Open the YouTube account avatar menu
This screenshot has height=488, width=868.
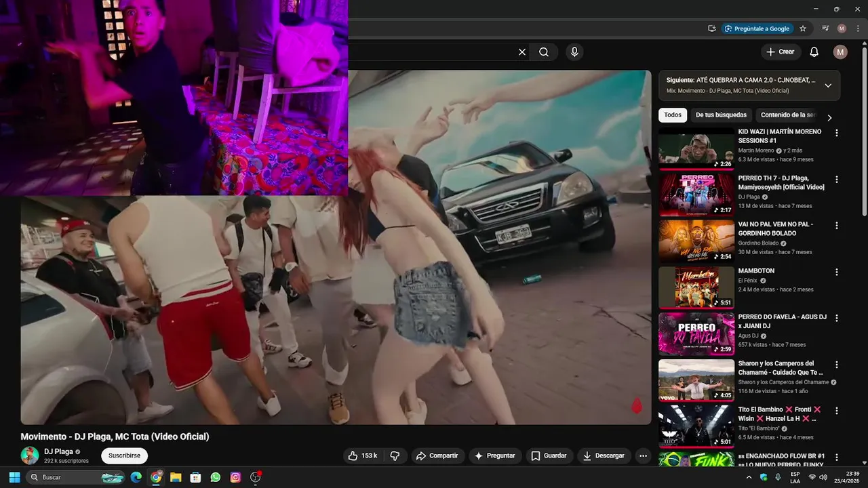click(840, 52)
